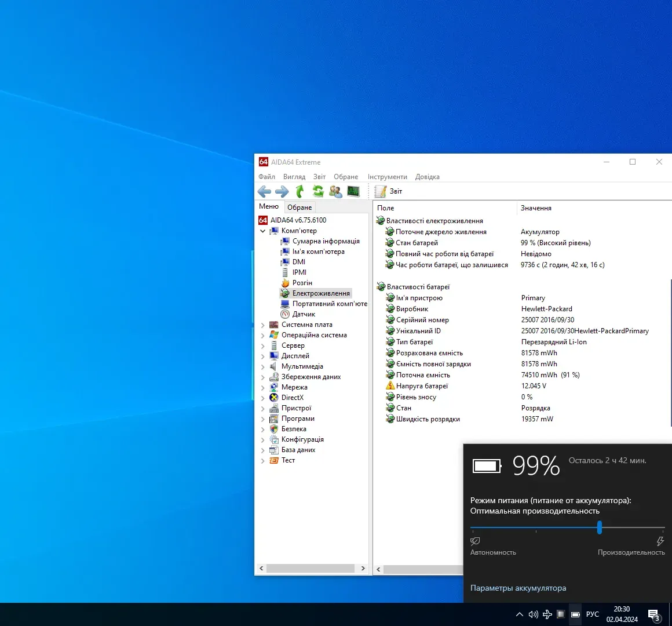Expand the Дисплей tree node

click(x=263, y=356)
